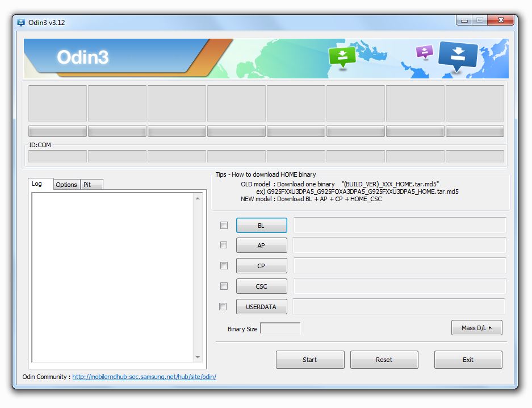Screen dimensions: 532x408
Task: Click the Binary Size field
Action: (280, 328)
